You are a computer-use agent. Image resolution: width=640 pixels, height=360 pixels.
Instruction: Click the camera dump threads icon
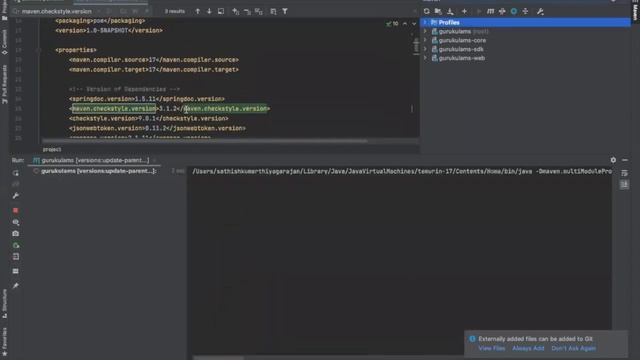[16, 233]
